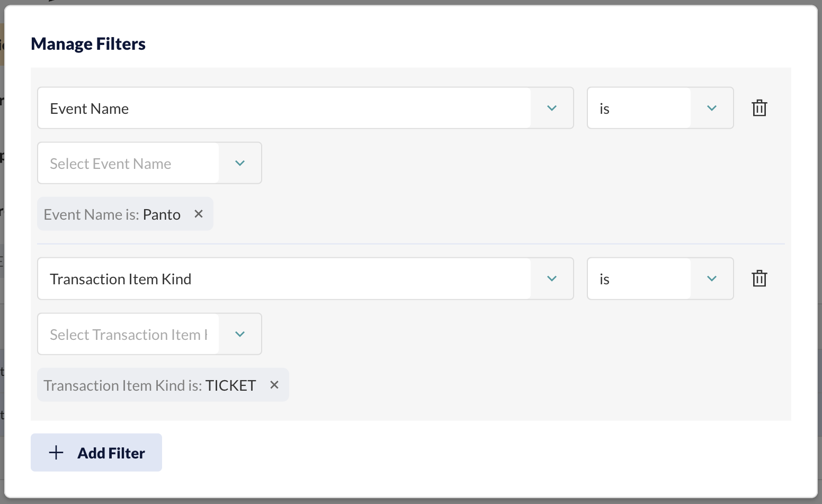Expand the Transaction Item Kind field chevron
822x504 pixels.
552,278
